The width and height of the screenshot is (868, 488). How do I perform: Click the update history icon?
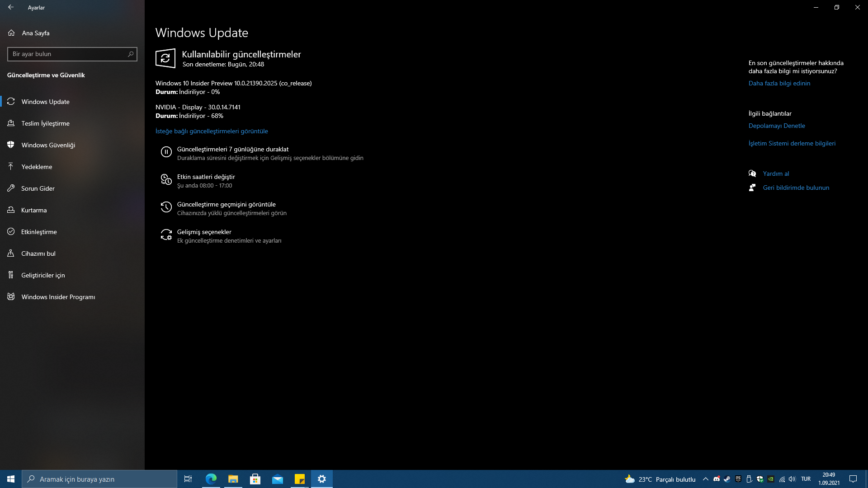point(166,207)
